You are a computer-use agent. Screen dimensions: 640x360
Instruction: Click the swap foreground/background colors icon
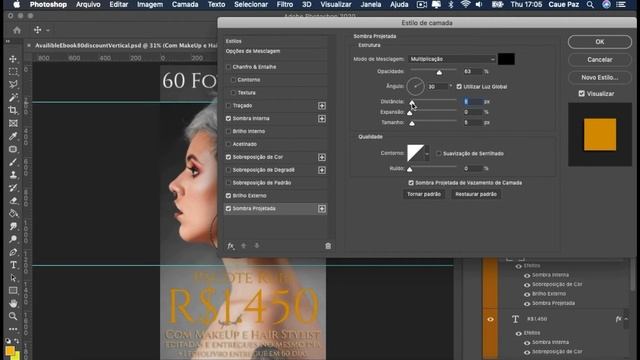pyautogui.click(x=17, y=340)
